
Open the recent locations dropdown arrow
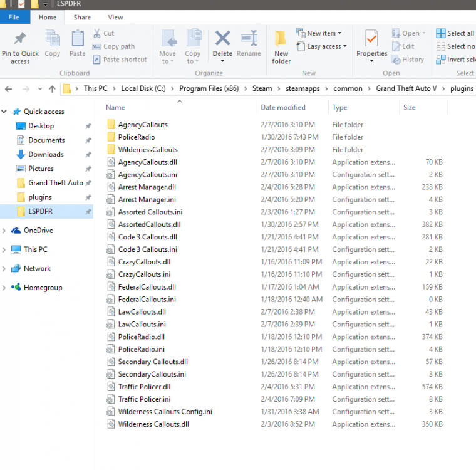click(39, 89)
